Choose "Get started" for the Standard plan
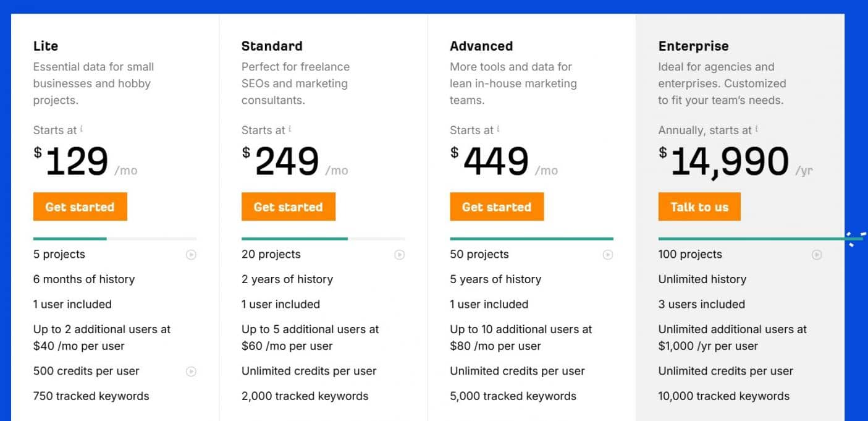 [288, 207]
